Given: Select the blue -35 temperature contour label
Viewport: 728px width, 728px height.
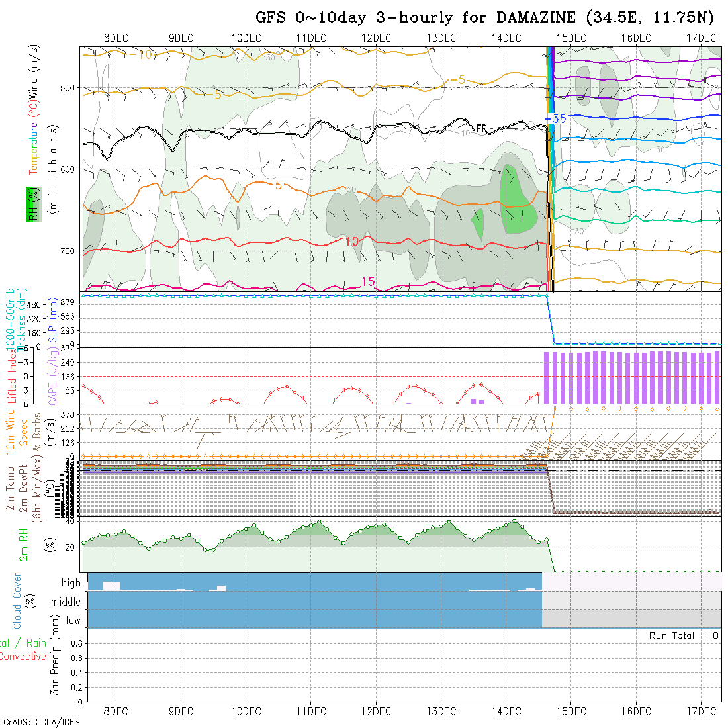Looking at the screenshot, I should (x=556, y=119).
